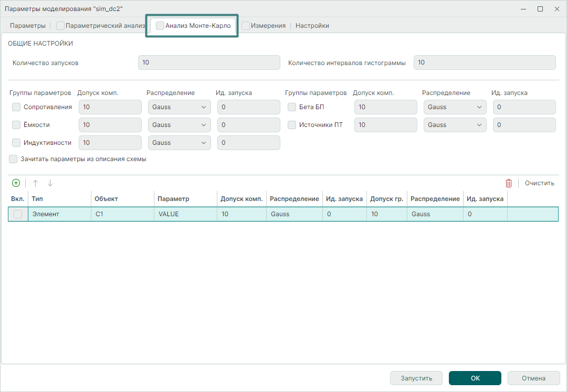Switch to the Параметры tab
The width and height of the screenshot is (567, 392).
(x=28, y=26)
